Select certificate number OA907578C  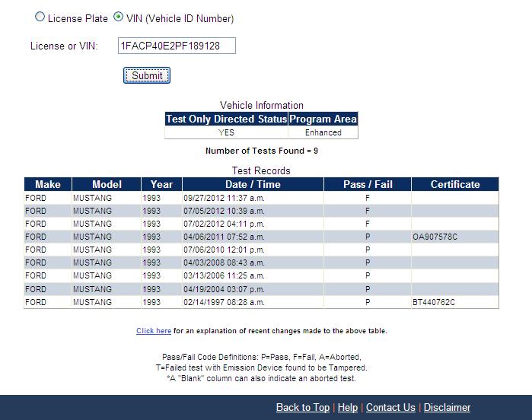[x=435, y=237]
